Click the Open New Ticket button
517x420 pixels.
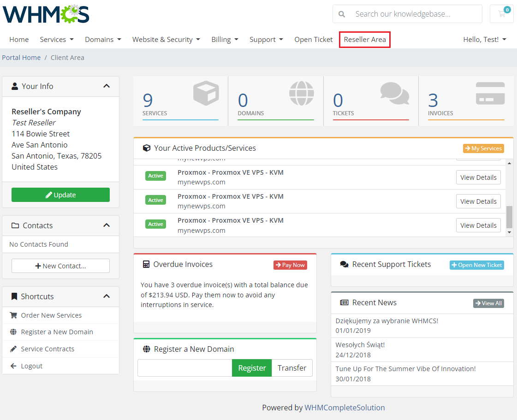coord(477,265)
